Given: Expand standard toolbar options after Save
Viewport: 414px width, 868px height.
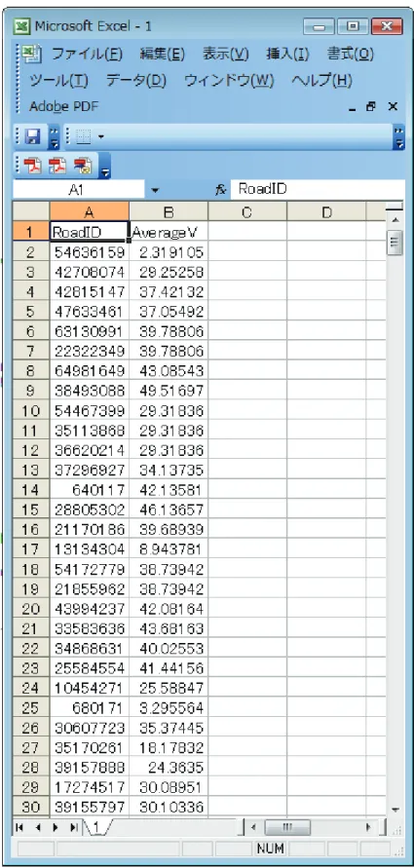Looking at the screenshot, I should tap(54, 136).
